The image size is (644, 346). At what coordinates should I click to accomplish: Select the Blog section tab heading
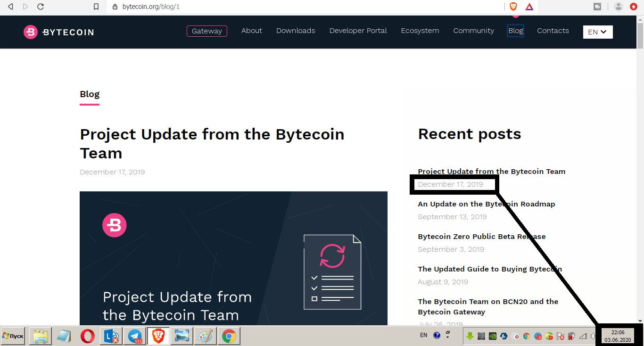click(x=90, y=94)
